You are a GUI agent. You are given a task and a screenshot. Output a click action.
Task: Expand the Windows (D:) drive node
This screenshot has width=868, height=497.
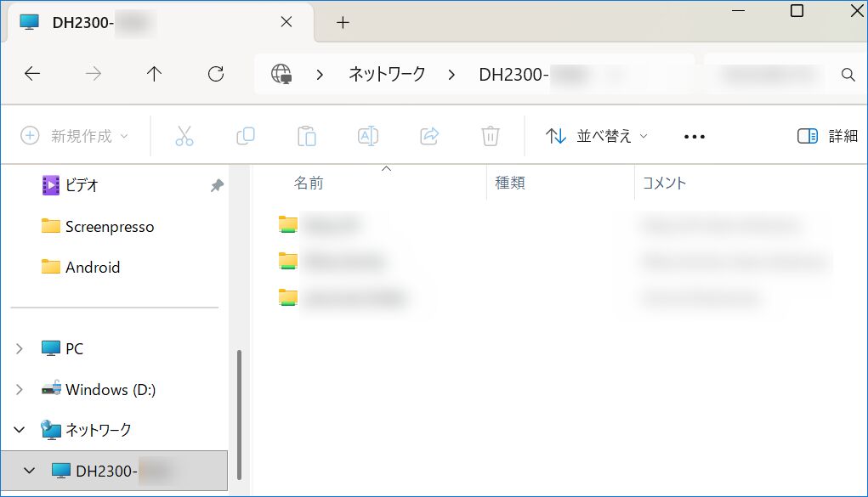click(20, 389)
